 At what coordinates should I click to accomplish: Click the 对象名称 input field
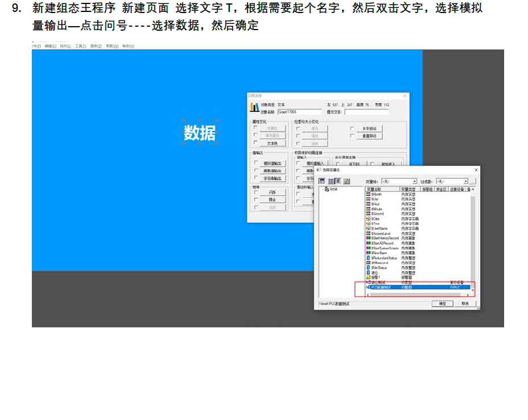tap(299, 112)
